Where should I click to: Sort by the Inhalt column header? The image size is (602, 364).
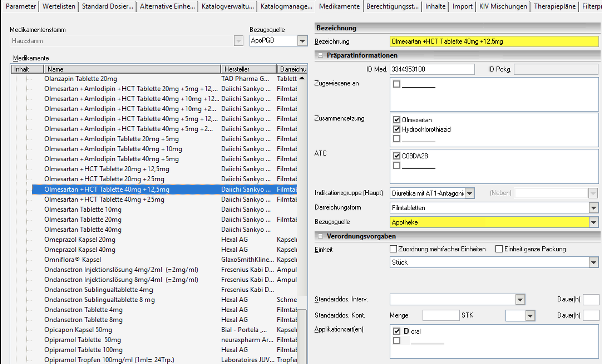point(28,69)
